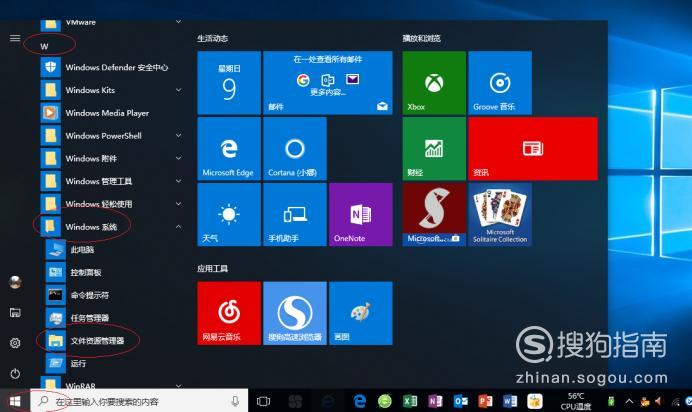
Task: Click the CPU temperature readout in taskbar
Action: (x=575, y=401)
